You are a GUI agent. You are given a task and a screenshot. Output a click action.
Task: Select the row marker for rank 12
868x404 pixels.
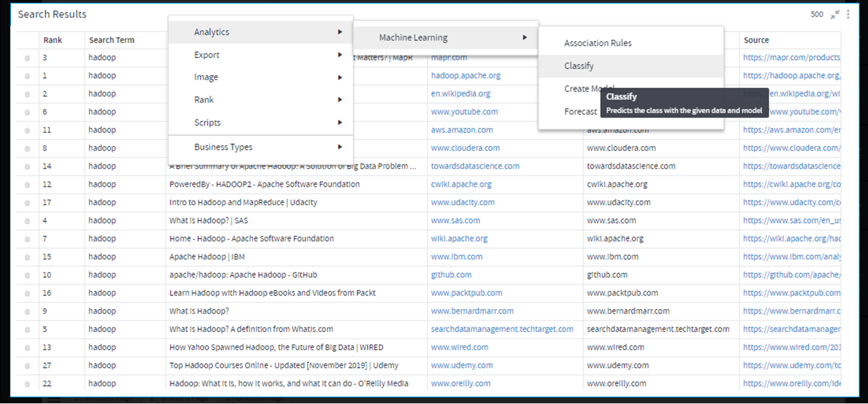click(x=27, y=185)
